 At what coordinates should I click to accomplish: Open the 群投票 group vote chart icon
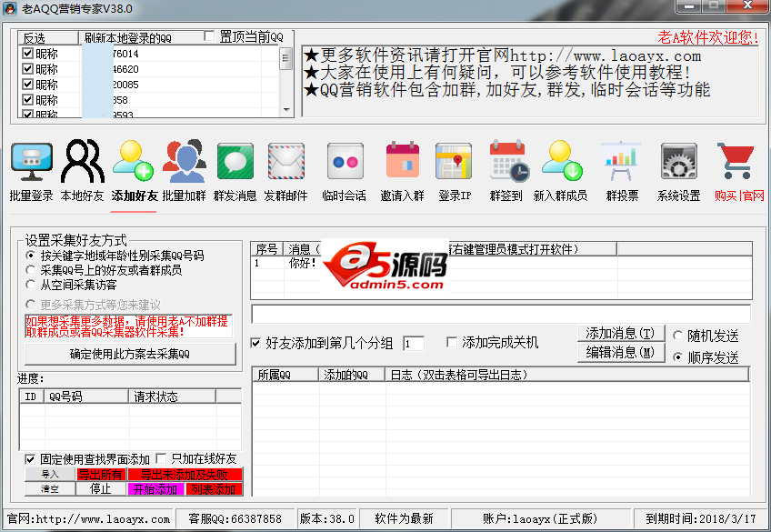point(622,164)
